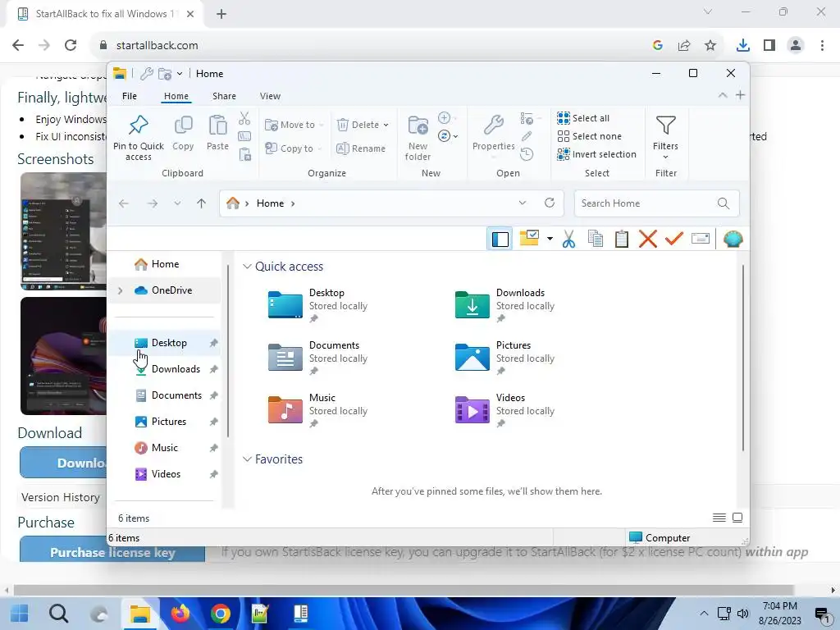840x630 pixels.
Task: Expand the address bar history dropdown
Action: click(x=523, y=203)
